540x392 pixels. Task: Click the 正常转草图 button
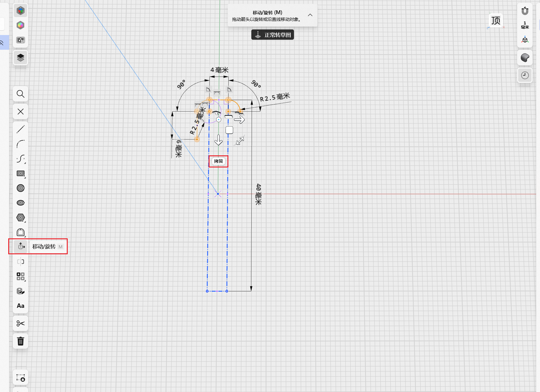pyautogui.click(x=273, y=35)
